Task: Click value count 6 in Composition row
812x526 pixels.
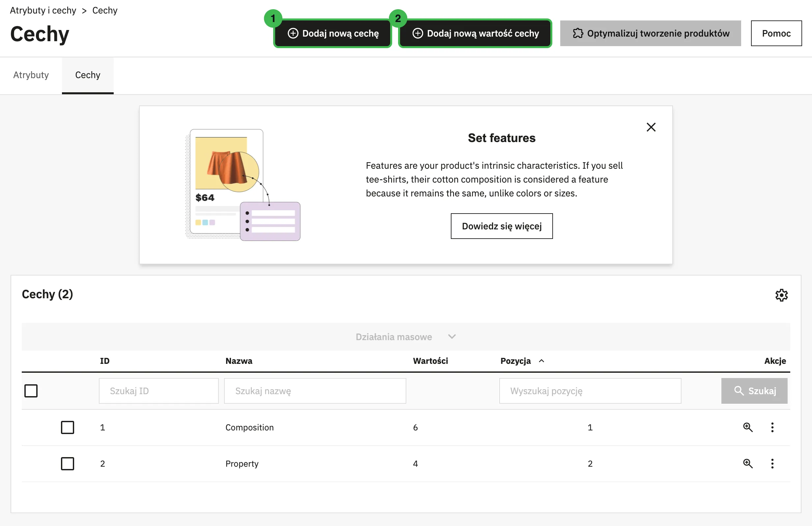Action: pyautogui.click(x=415, y=427)
